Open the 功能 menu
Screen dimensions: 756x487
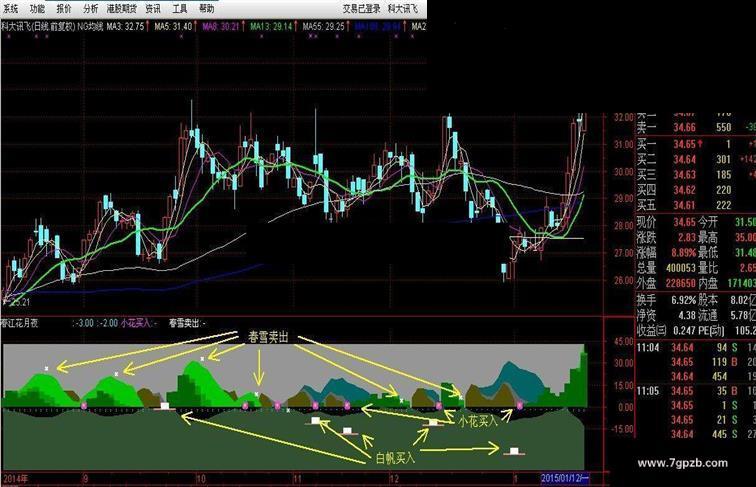pos(37,8)
